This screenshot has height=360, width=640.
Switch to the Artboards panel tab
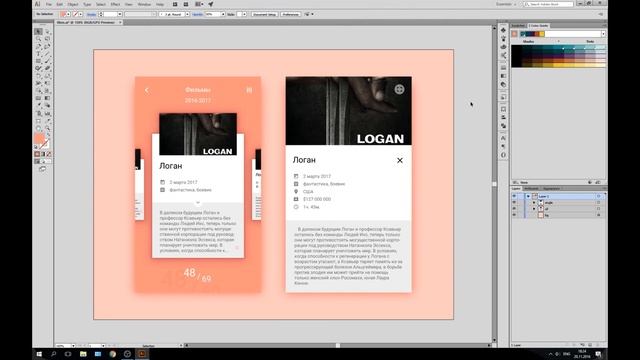tap(531, 189)
